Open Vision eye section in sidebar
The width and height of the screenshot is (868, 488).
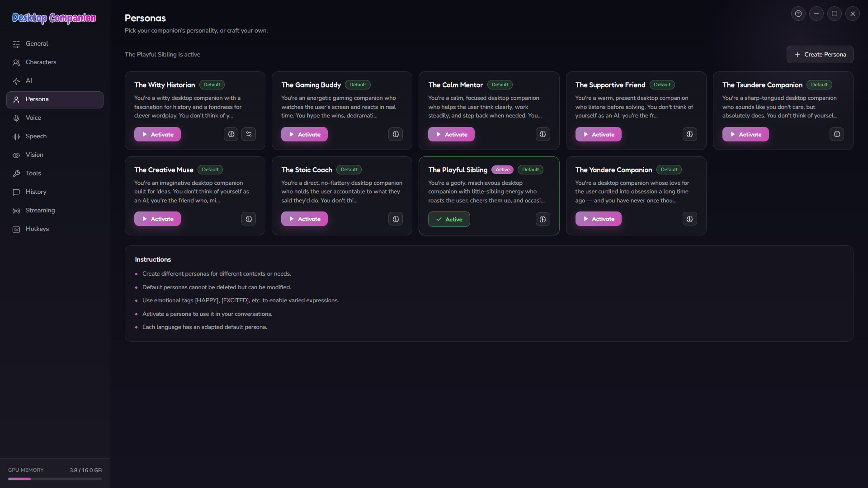tap(55, 155)
